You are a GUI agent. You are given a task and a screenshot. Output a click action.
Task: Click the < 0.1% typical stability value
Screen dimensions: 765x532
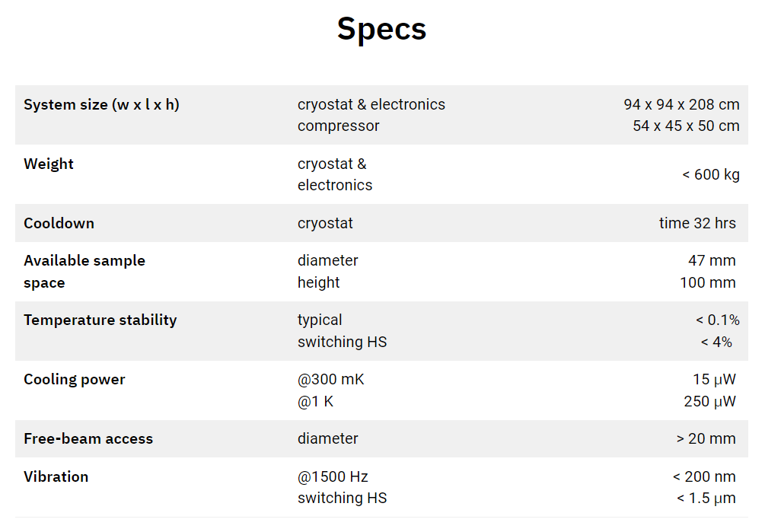718,320
